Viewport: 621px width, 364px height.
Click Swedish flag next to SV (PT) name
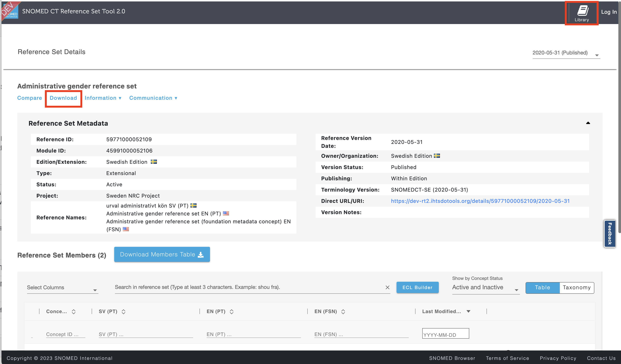193,205
